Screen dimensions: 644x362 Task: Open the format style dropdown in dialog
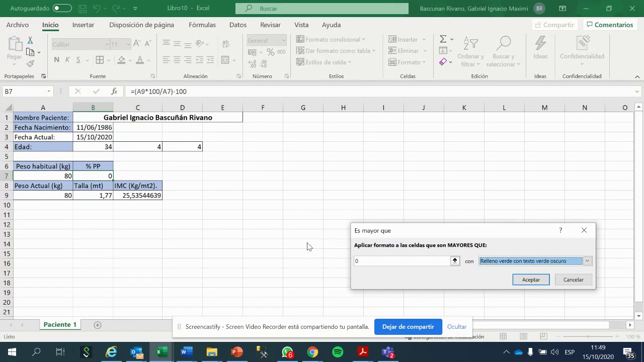click(587, 261)
